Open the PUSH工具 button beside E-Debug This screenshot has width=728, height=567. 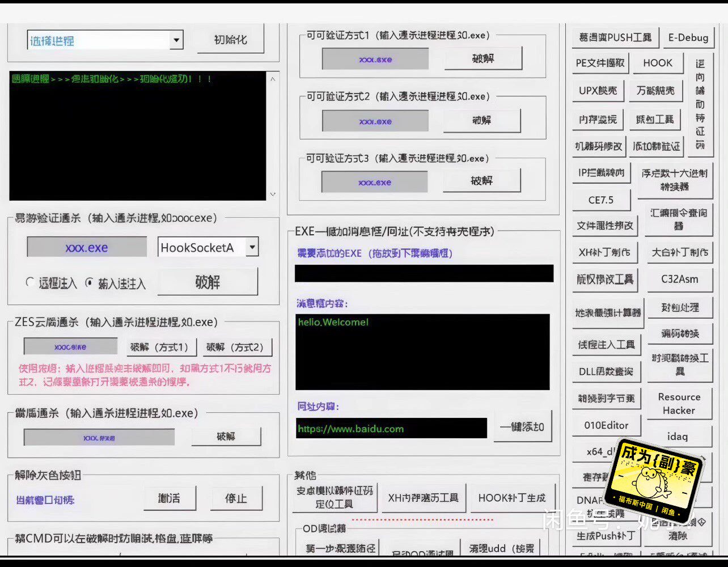[615, 38]
